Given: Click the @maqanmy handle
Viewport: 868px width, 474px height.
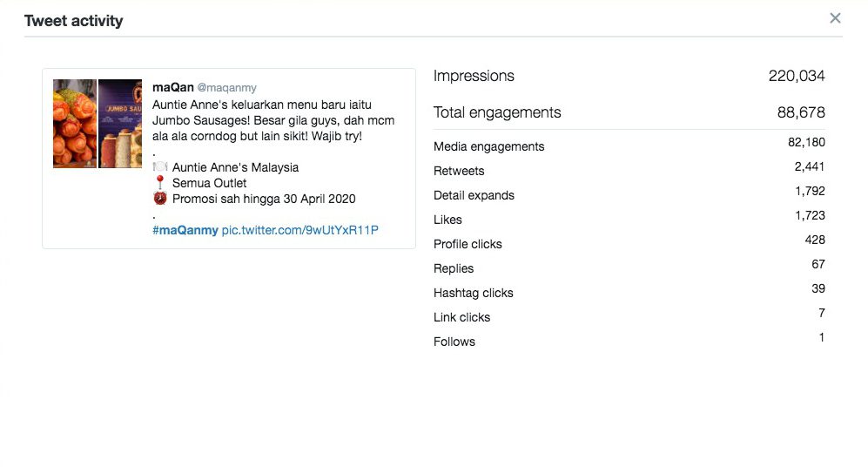Looking at the screenshot, I should point(227,88).
